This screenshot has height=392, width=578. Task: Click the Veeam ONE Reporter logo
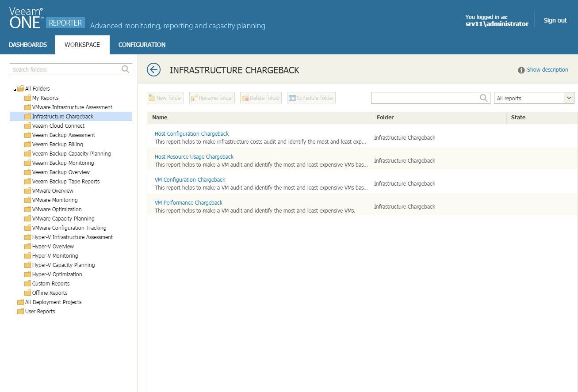click(x=47, y=19)
